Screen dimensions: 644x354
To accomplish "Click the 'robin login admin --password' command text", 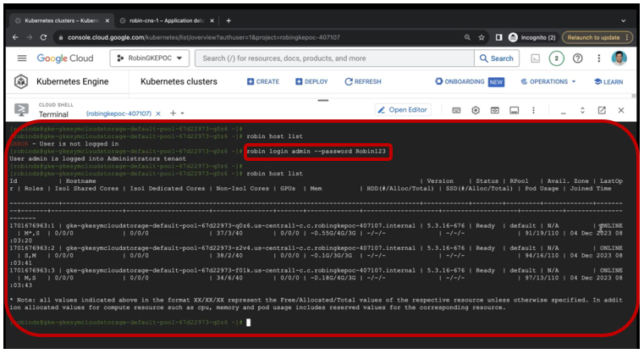I will pos(316,152).
